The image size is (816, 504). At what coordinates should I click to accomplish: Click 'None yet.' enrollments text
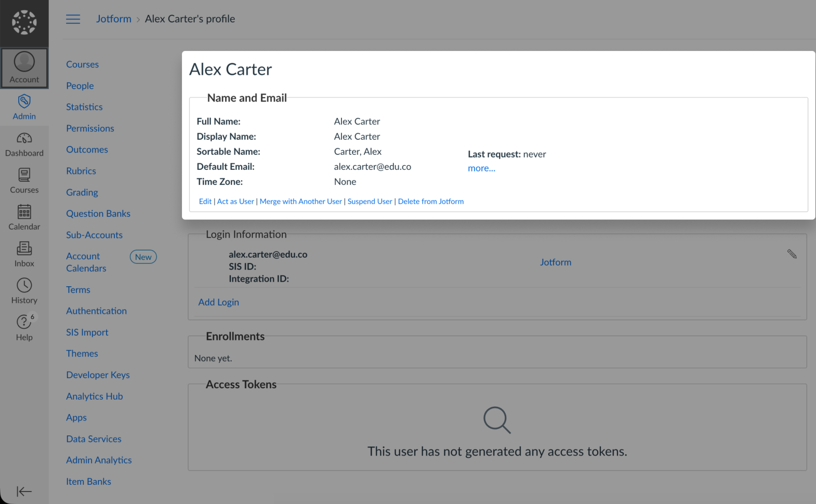(x=213, y=359)
